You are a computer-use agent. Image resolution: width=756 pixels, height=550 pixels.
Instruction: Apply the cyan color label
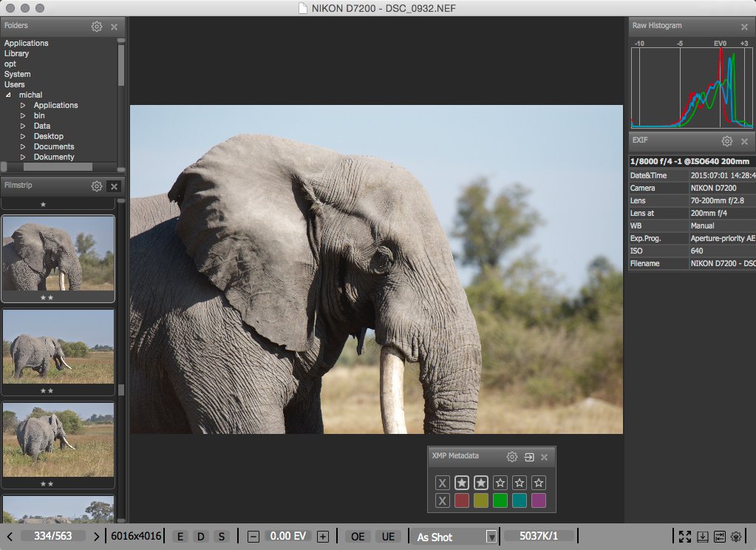520,500
